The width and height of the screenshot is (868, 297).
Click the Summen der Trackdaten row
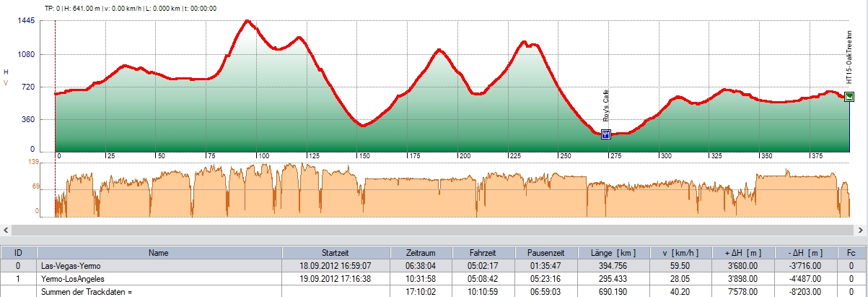pyautogui.click(x=157, y=290)
